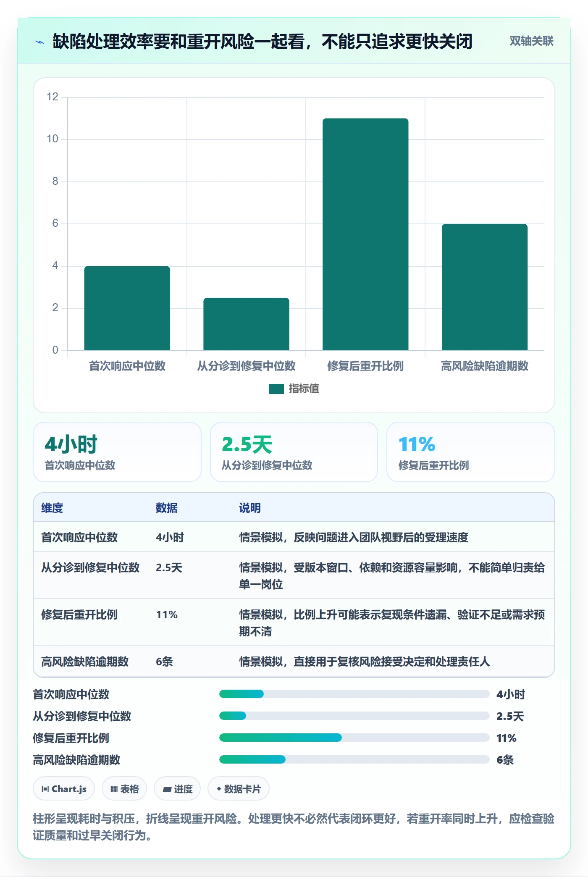
Task: Click the 修复后重开比例 progress bar
Action: [x=354, y=738]
